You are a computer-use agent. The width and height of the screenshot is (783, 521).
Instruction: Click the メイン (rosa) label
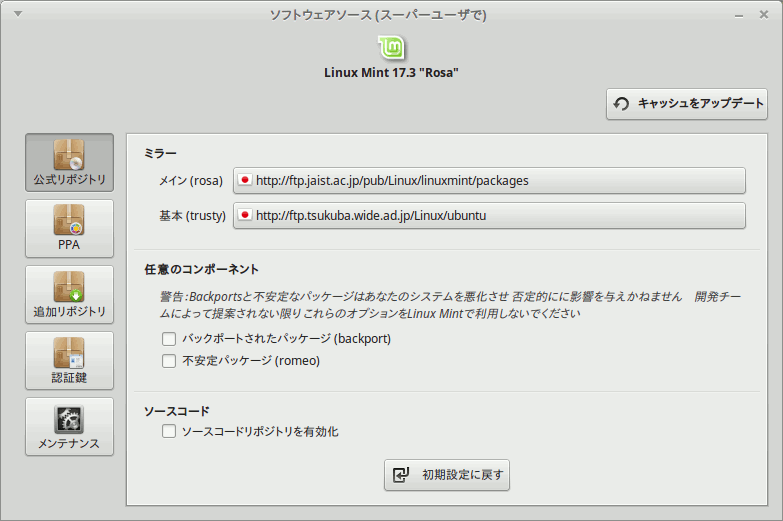[191, 180]
